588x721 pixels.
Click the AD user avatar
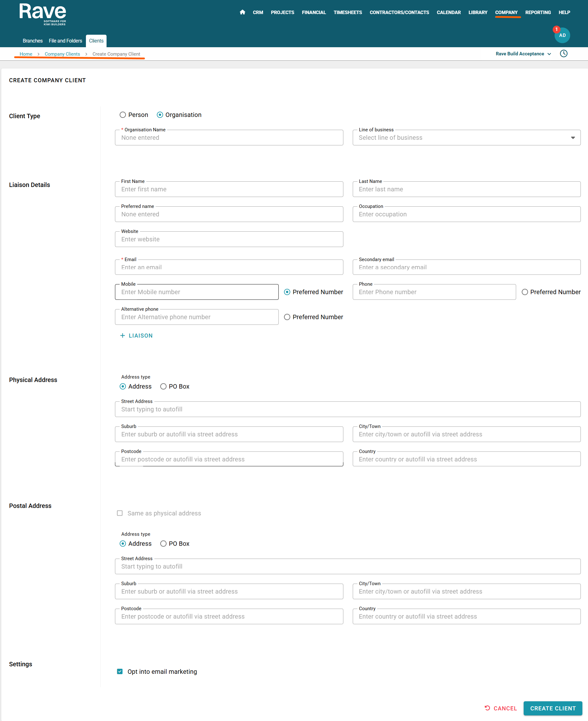point(562,36)
